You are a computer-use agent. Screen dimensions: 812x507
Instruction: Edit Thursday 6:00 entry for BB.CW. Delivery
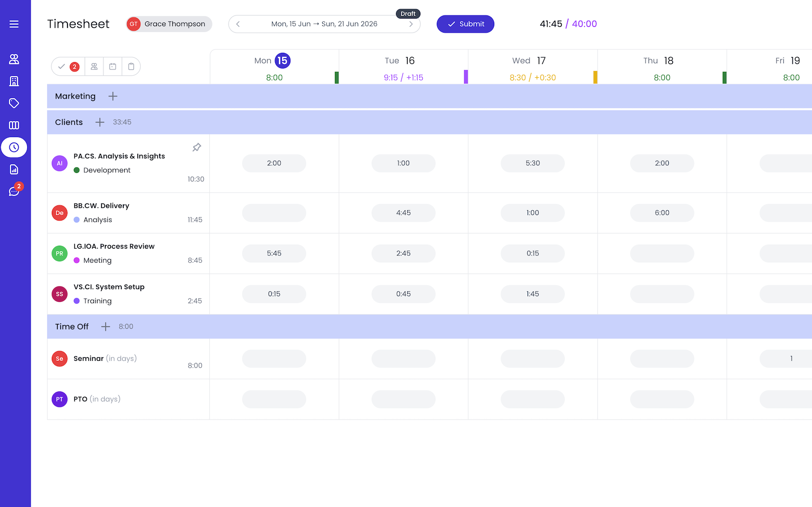point(662,213)
